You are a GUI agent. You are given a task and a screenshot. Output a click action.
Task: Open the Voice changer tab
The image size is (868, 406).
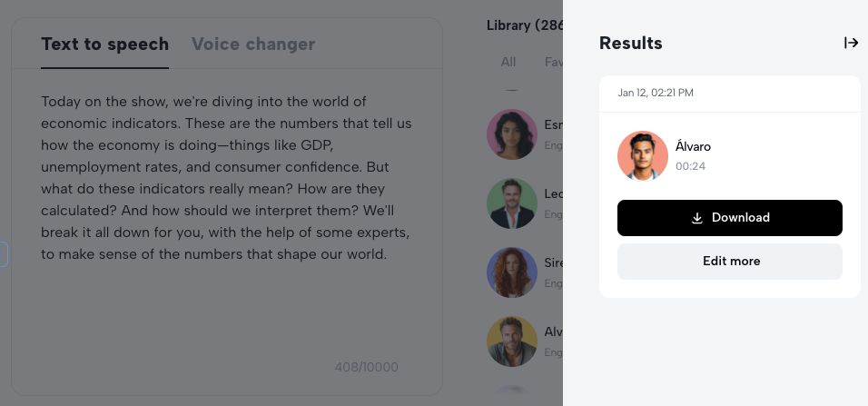253,45
